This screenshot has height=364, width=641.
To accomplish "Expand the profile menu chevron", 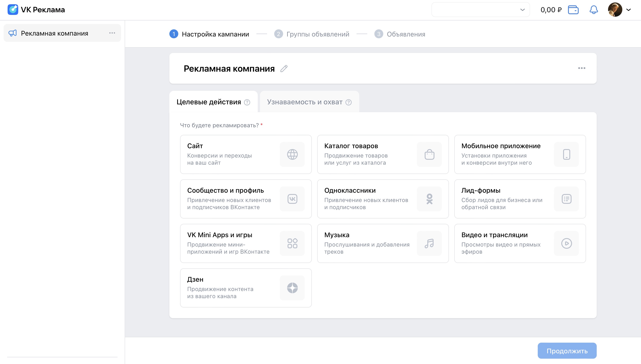I will [x=629, y=10].
